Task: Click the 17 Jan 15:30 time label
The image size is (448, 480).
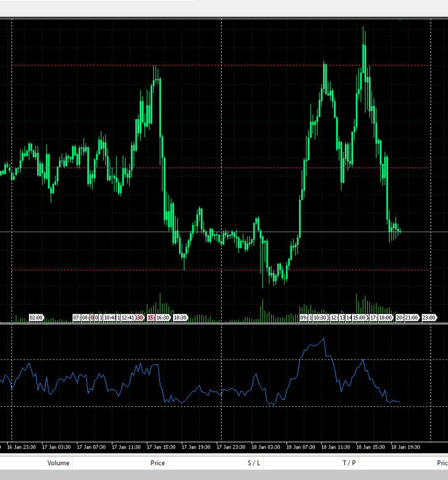Action: [161, 447]
